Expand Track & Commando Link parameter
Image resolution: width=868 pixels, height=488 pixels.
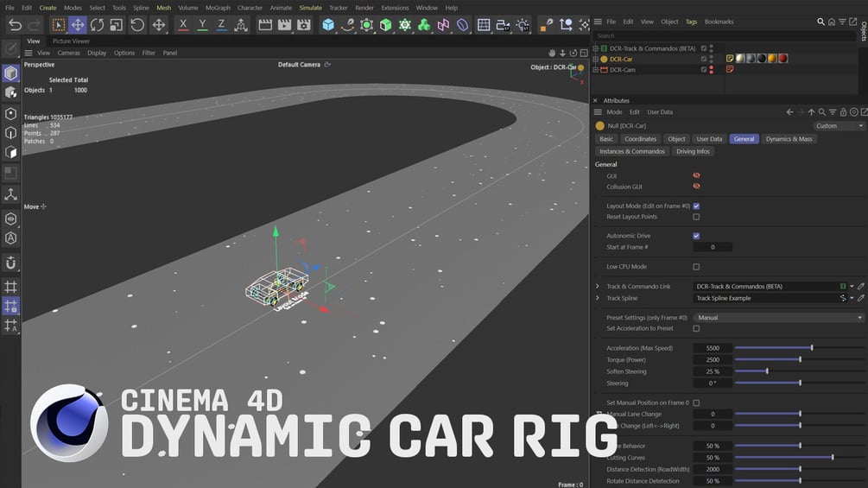point(598,287)
